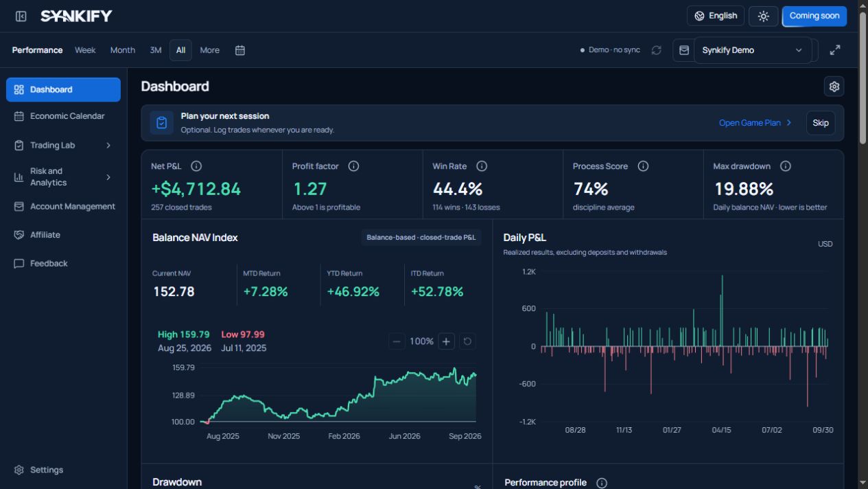Screen dimensions: 868x489
Task: Select the All range tab
Action: point(180,50)
